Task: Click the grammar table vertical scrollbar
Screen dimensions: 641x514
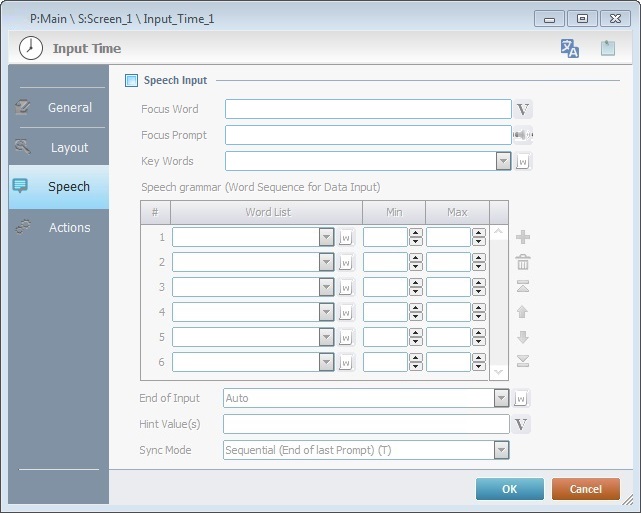Action: [x=499, y=303]
